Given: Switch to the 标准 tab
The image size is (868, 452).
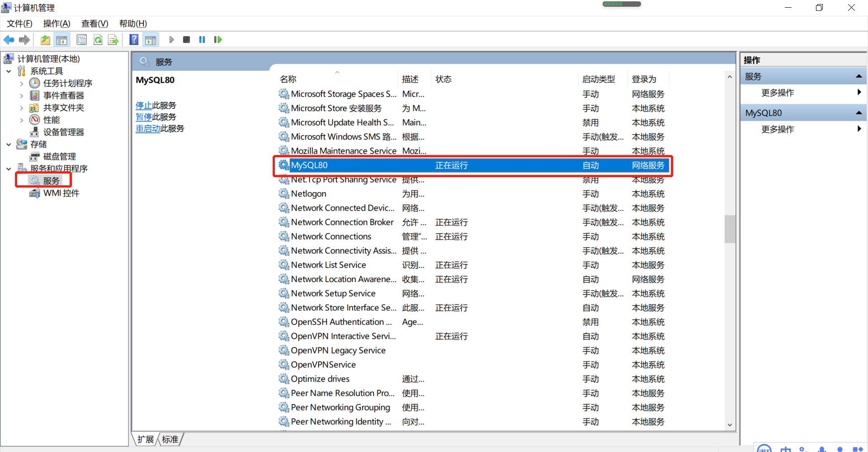Looking at the screenshot, I should coord(170,439).
